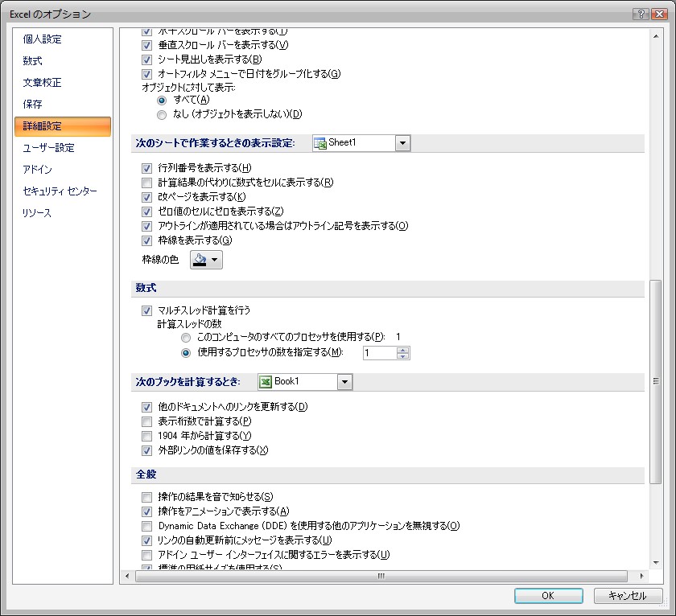This screenshot has height=616, width=676.
Task: Toggle 垂直スクロール バーを表示する checkbox
Action: (146, 45)
